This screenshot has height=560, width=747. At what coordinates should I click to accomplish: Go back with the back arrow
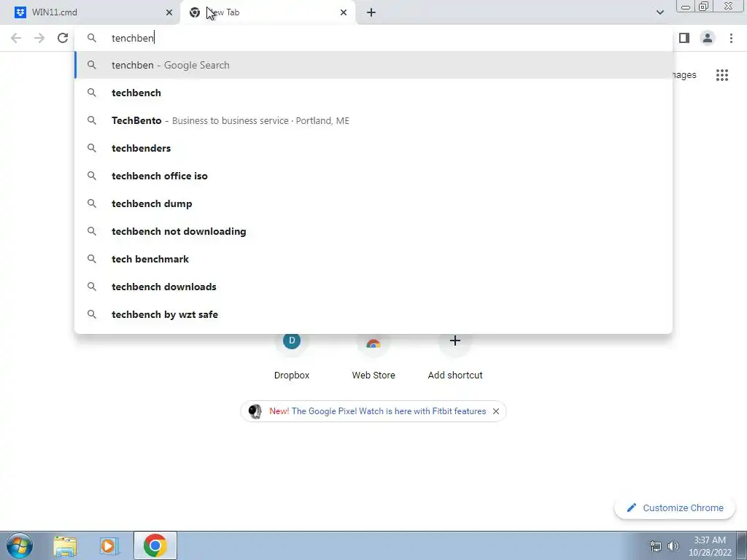pos(16,38)
